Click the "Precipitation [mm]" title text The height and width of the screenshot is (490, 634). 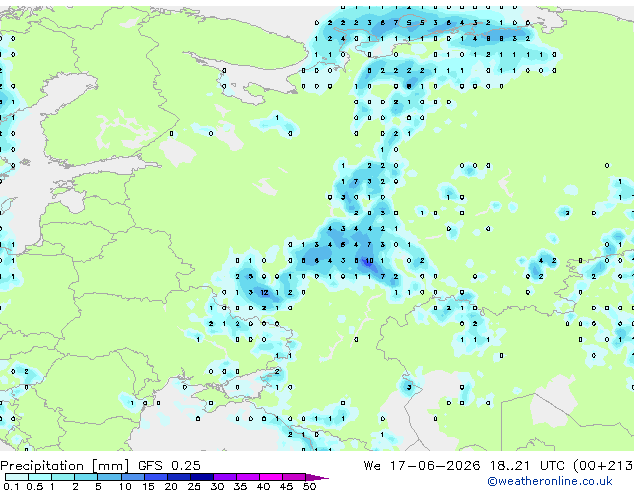point(65,466)
